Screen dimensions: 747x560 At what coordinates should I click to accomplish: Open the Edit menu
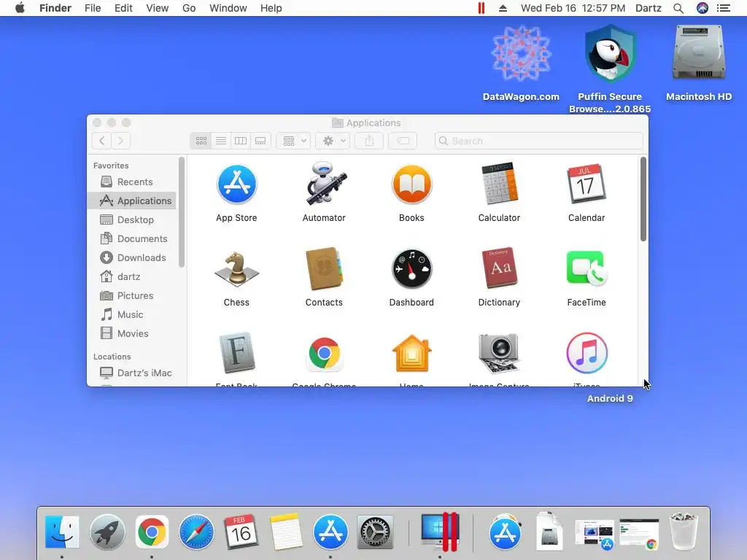pyautogui.click(x=123, y=8)
